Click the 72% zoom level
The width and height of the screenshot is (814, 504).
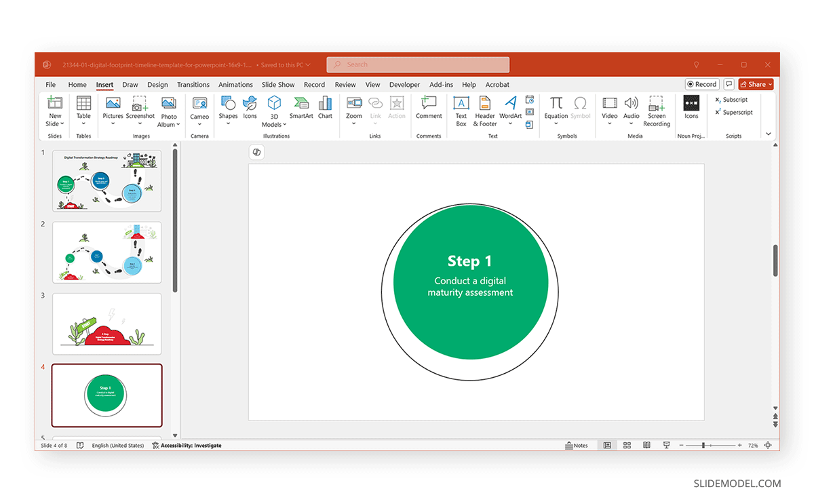[753, 446]
